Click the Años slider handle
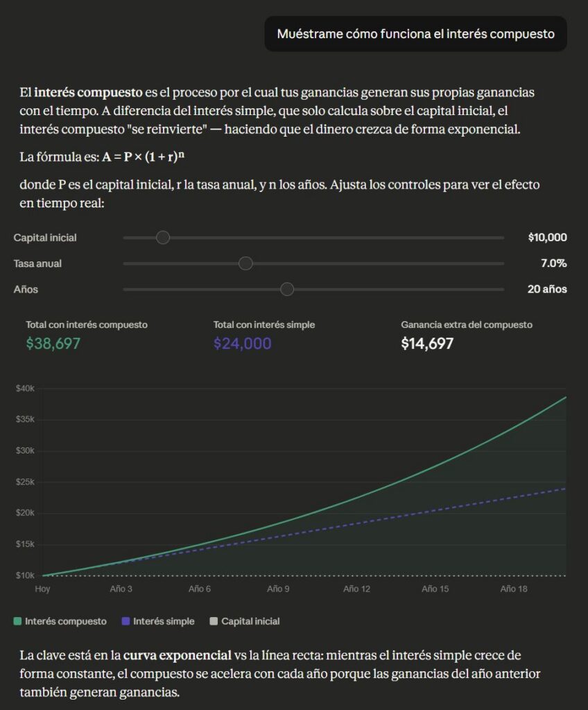Viewport: 588px width, 710px height. 287,289
